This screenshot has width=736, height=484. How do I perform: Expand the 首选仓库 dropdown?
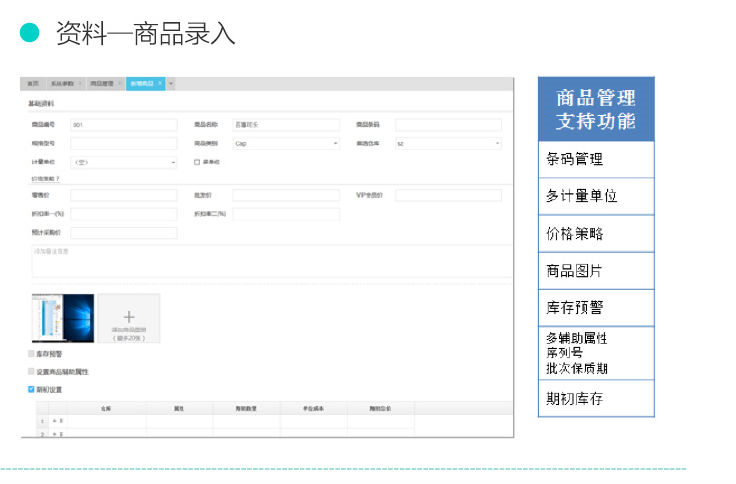447,143
